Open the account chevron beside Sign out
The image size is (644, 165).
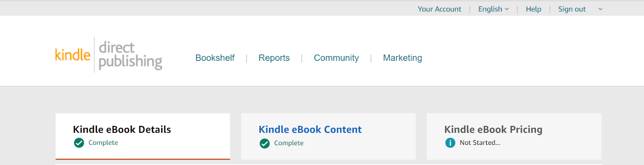[x=601, y=9]
